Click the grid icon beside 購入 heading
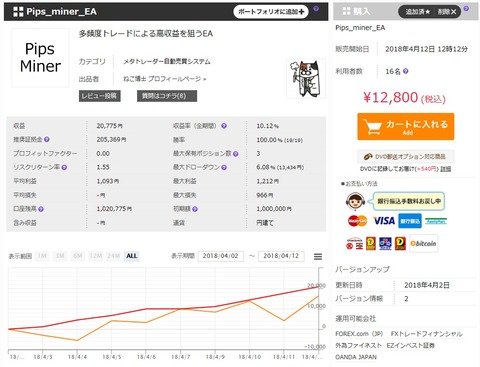This screenshot has width=480, height=367. click(346, 11)
